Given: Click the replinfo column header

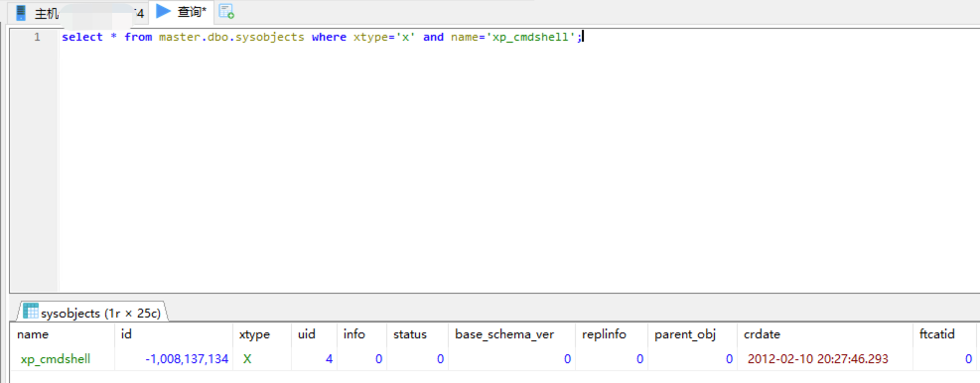Looking at the screenshot, I should tap(612, 334).
